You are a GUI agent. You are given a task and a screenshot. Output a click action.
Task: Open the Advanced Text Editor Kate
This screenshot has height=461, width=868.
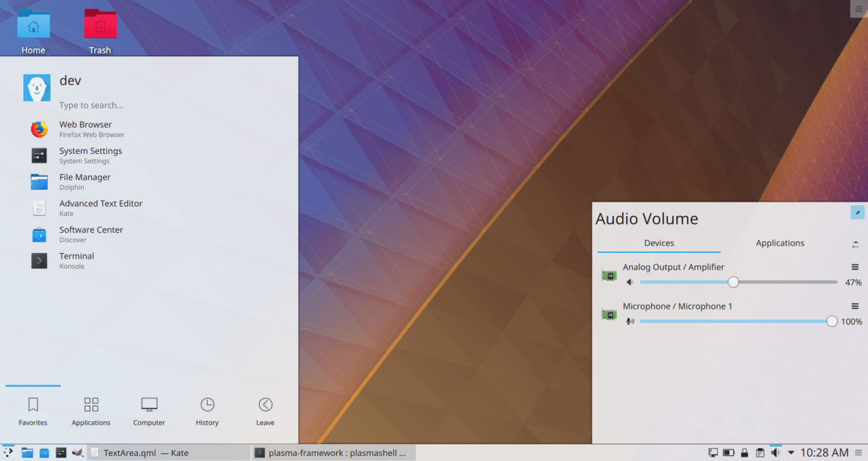coord(101,207)
